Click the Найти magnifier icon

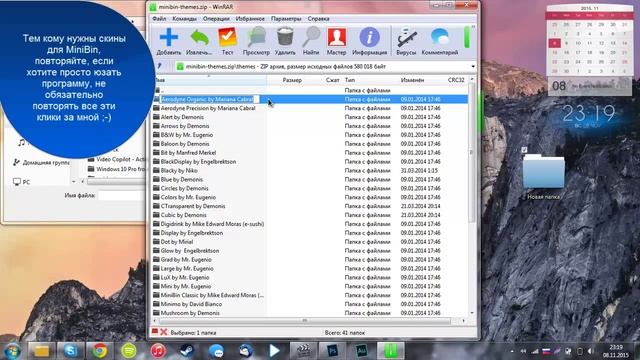(311, 38)
